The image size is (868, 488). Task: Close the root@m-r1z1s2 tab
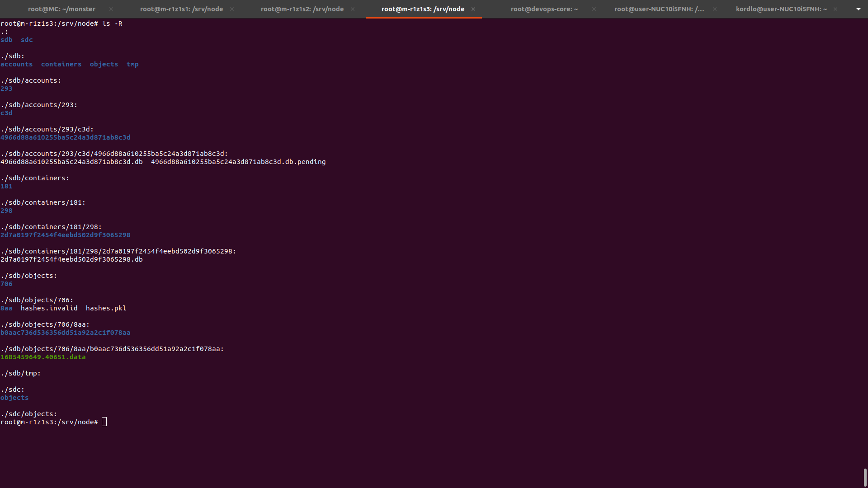(353, 9)
